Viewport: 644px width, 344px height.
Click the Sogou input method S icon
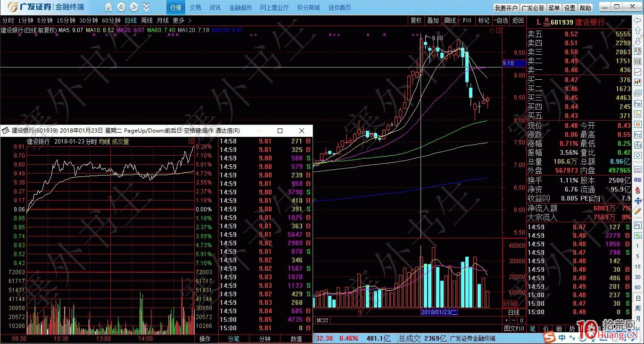[549, 338]
